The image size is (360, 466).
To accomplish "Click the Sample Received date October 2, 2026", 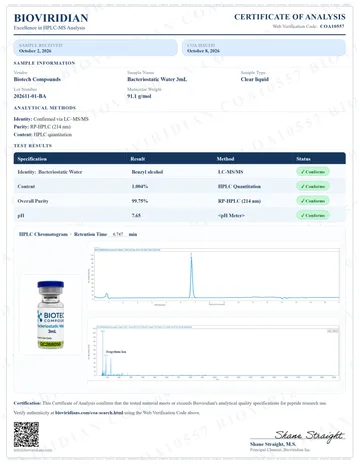I will pyautogui.click(x=35, y=51).
